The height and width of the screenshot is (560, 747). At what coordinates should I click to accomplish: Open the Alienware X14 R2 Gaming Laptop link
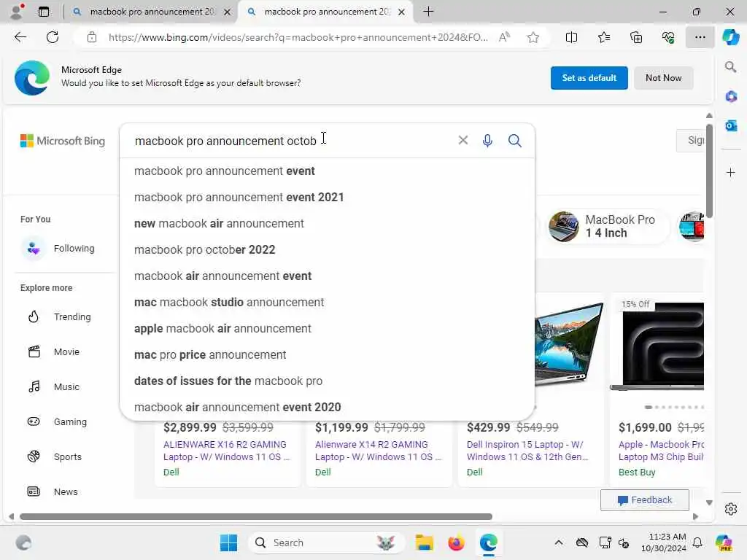point(379,451)
